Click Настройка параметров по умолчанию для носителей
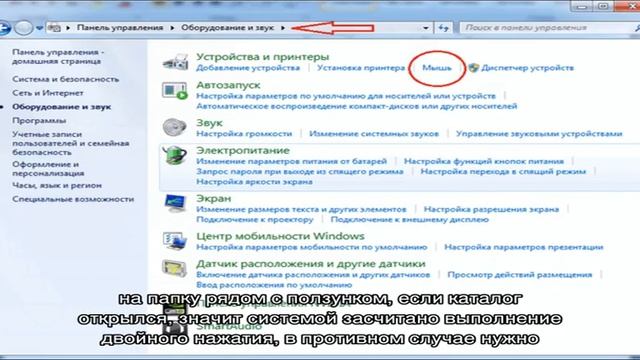Image resolution: width=640 pixels, height=360 pixels. 346,96
